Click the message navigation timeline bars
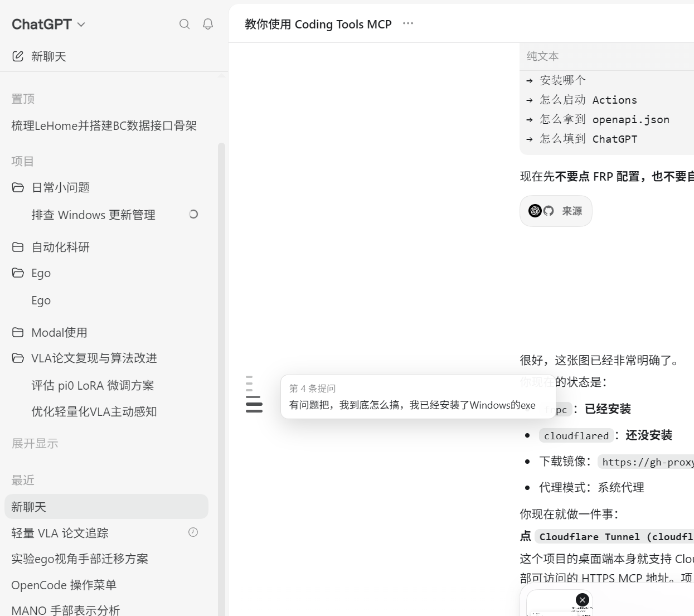Viewport: 694px width, 616px height. [x=254, y=394]
